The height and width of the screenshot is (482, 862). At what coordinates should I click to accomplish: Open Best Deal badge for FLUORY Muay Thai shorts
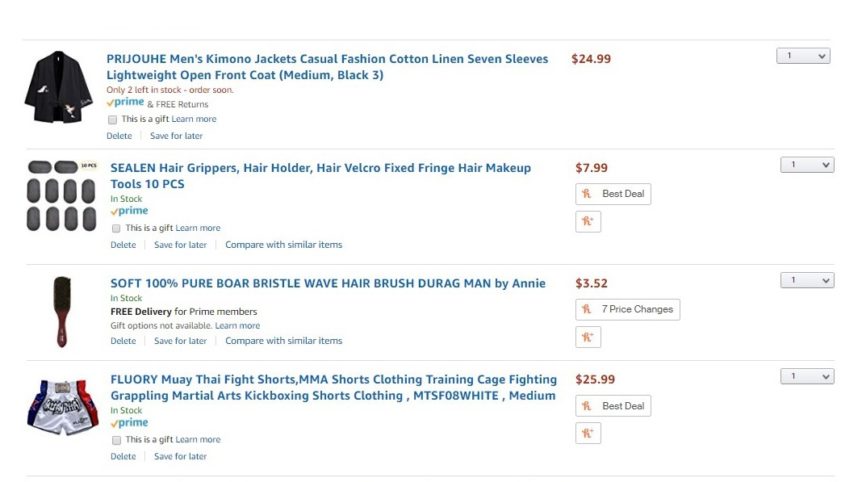point(613,406)
